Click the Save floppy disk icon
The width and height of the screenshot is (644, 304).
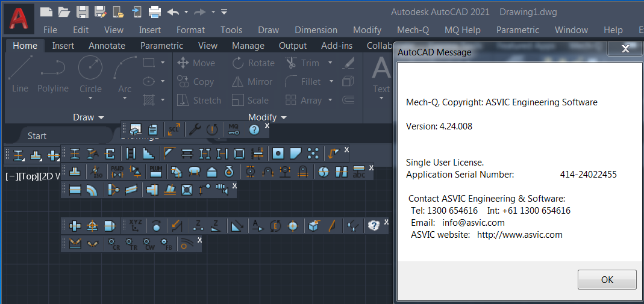tap(83, 11)
